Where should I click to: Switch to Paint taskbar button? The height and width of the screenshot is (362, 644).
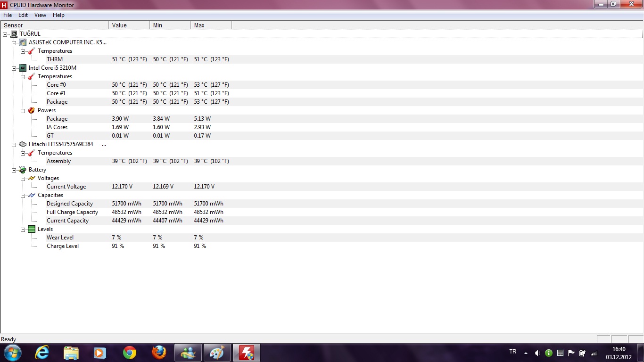[217, 353]
